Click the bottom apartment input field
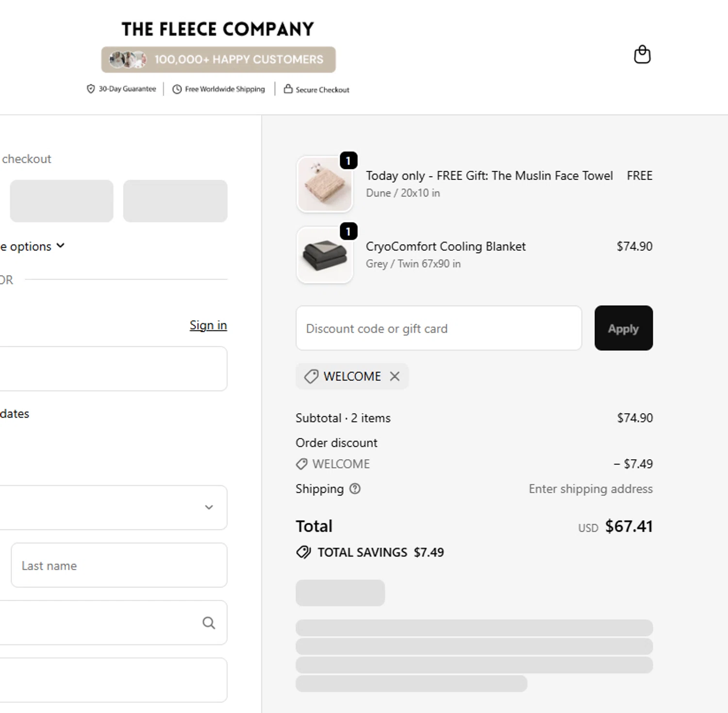Image resolution: width=728 pixels, height=713 pixels. tap(113, 680)
